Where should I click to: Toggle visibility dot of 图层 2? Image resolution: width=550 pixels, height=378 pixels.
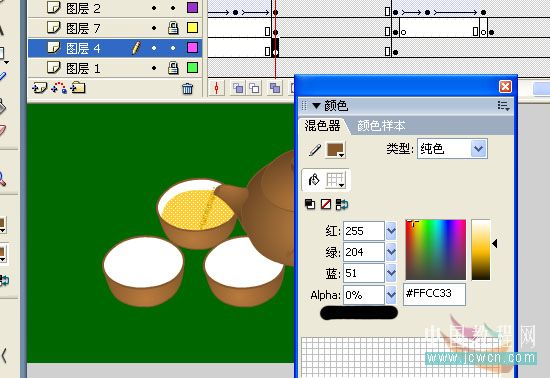(x=154, y=8)
